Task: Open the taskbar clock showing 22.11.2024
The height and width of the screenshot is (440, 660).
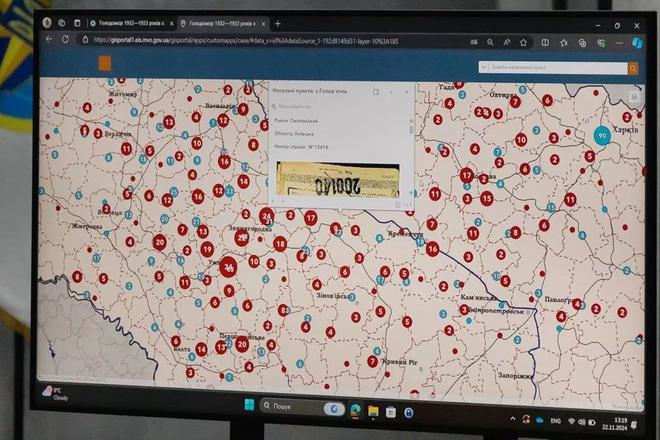Action: (x=616, y=424)
